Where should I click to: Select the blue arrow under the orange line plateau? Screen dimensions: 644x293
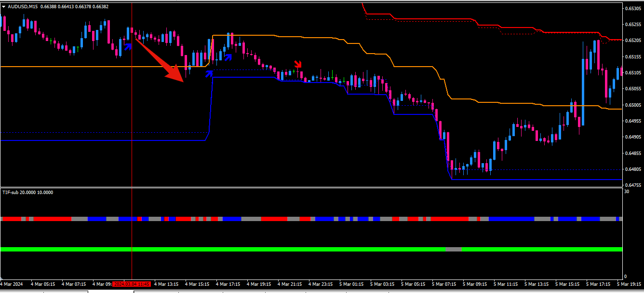coord(228,57)
